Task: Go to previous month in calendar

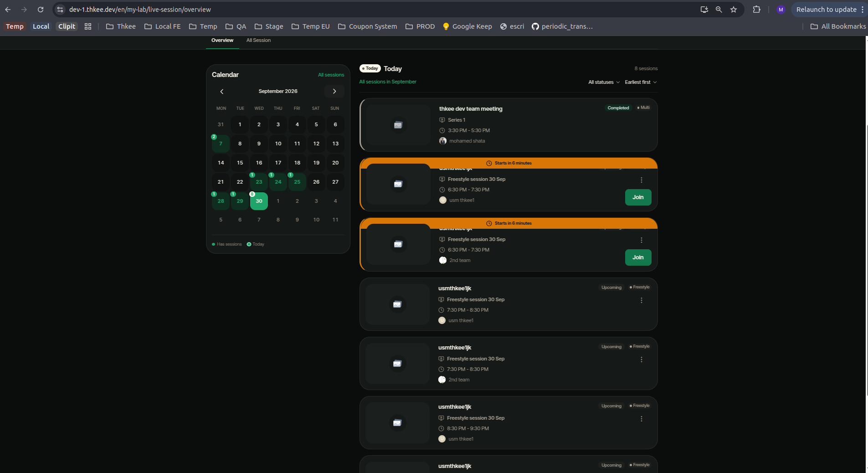Action: click(222, 92)
